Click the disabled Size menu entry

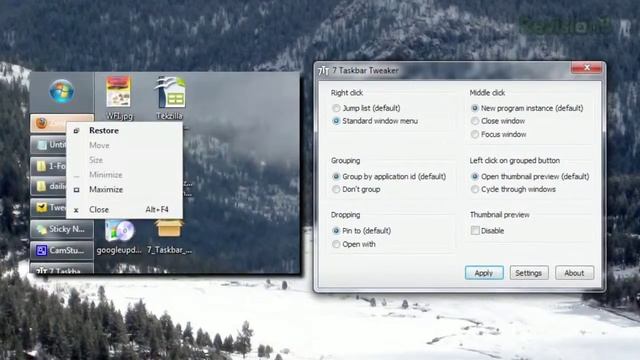124,160
